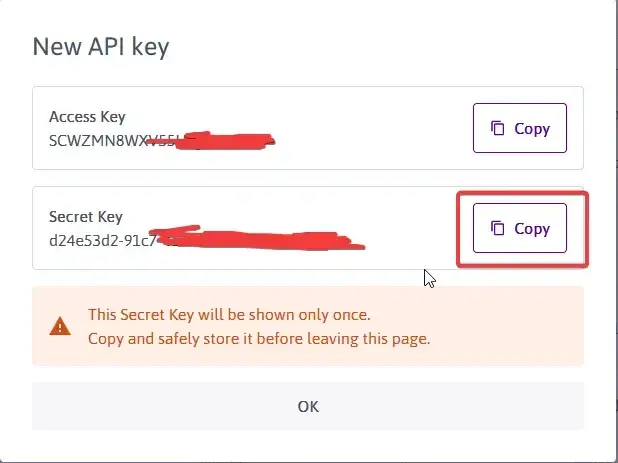Click the red scribble over the access key
The height and width of the screenshot is (463, 618).
[213, 141]
